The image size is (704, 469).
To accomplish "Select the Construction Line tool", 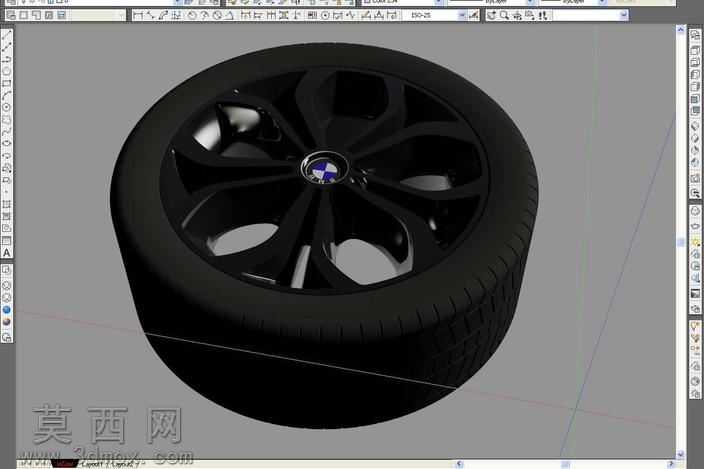I will (7, 48).
